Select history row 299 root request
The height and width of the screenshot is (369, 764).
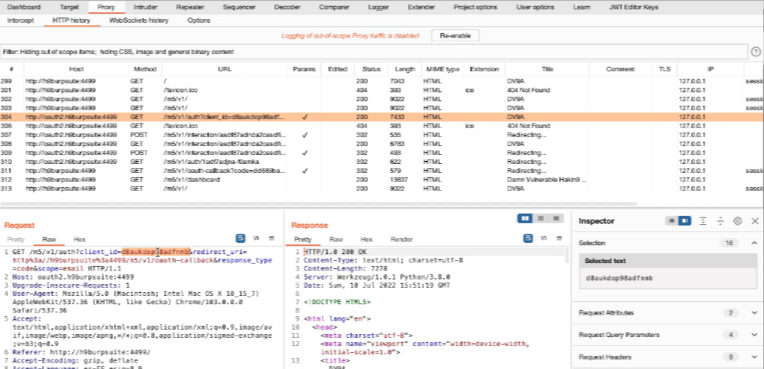tap(382, 81)
